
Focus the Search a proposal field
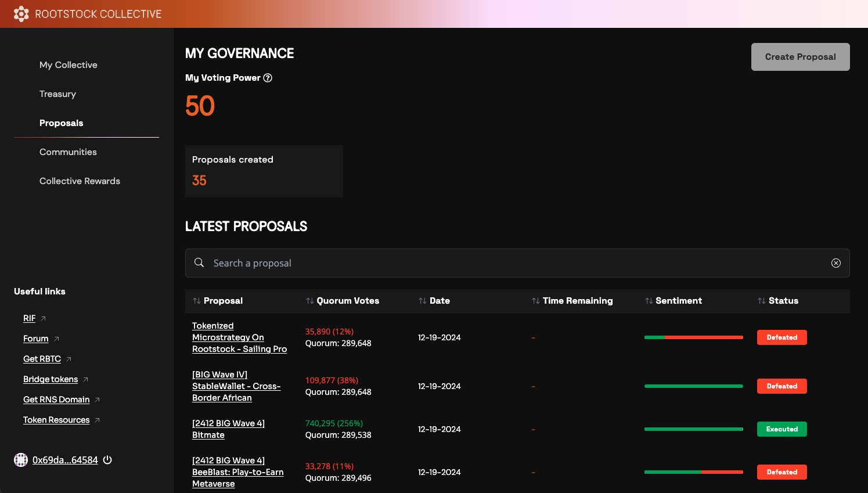point(517,263)
